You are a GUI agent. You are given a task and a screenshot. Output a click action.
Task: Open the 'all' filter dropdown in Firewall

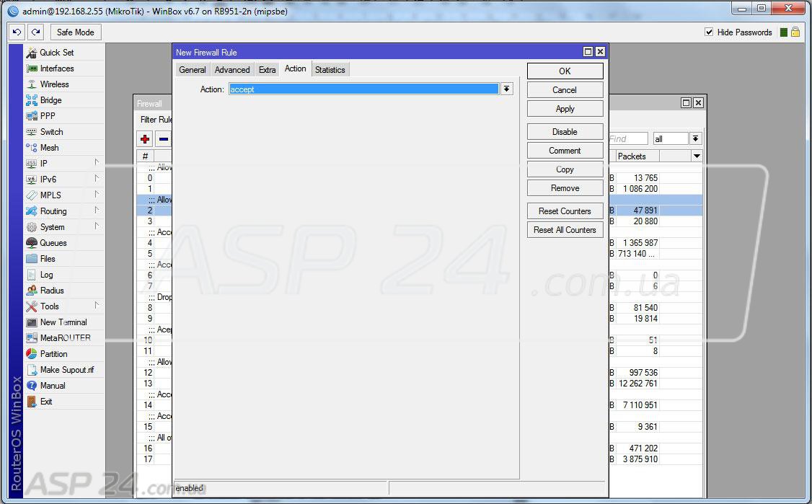695,138
